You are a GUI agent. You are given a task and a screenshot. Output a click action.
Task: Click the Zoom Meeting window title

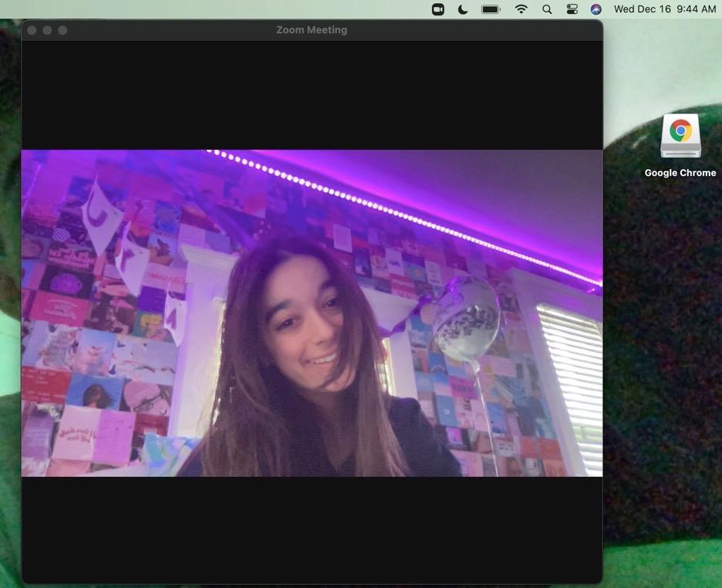[312, 30]
